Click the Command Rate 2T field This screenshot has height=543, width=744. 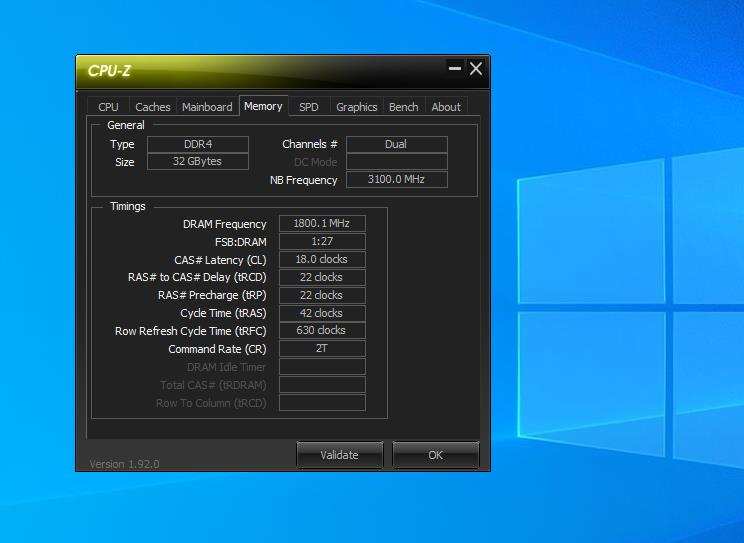pos(322,348)
